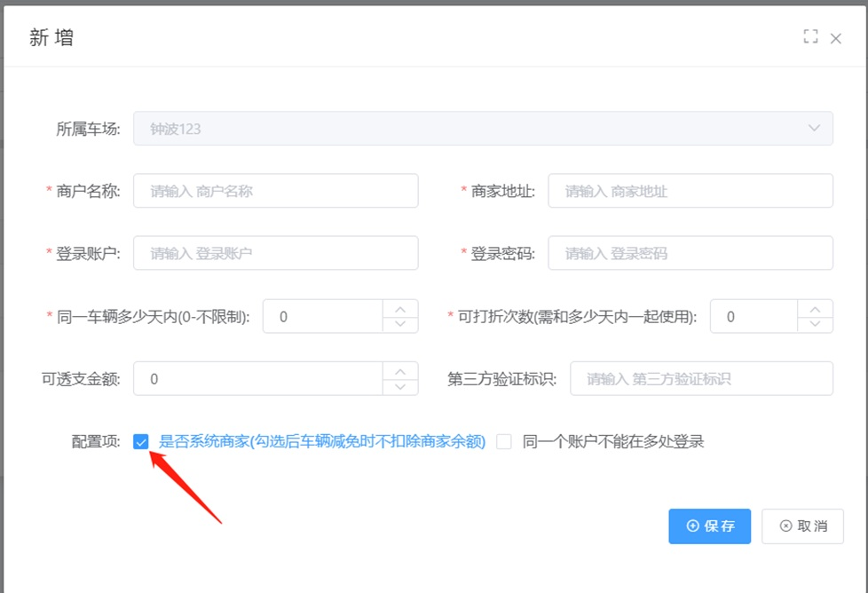
Task: Click the 新增 dialog title
Action: tap(51, 37)
